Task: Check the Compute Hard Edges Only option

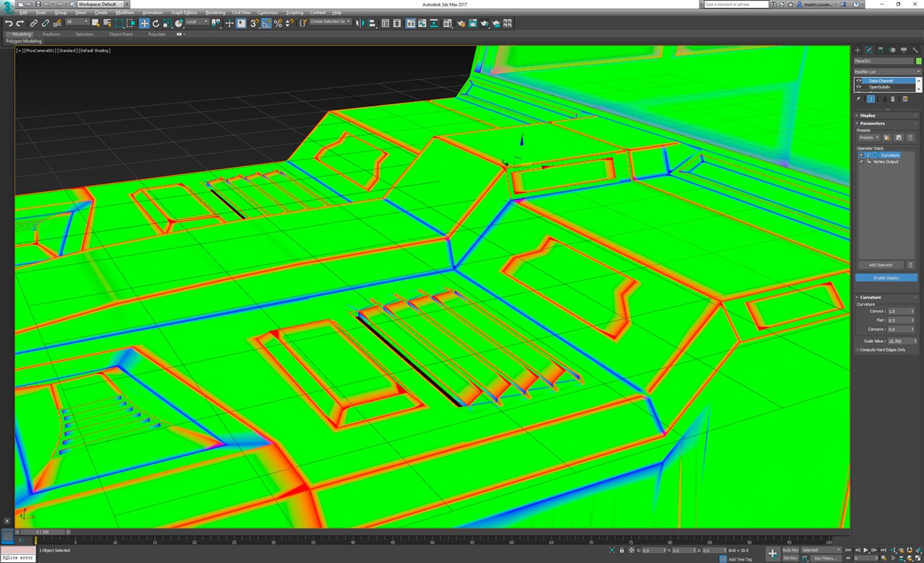Action: [858, 349]
